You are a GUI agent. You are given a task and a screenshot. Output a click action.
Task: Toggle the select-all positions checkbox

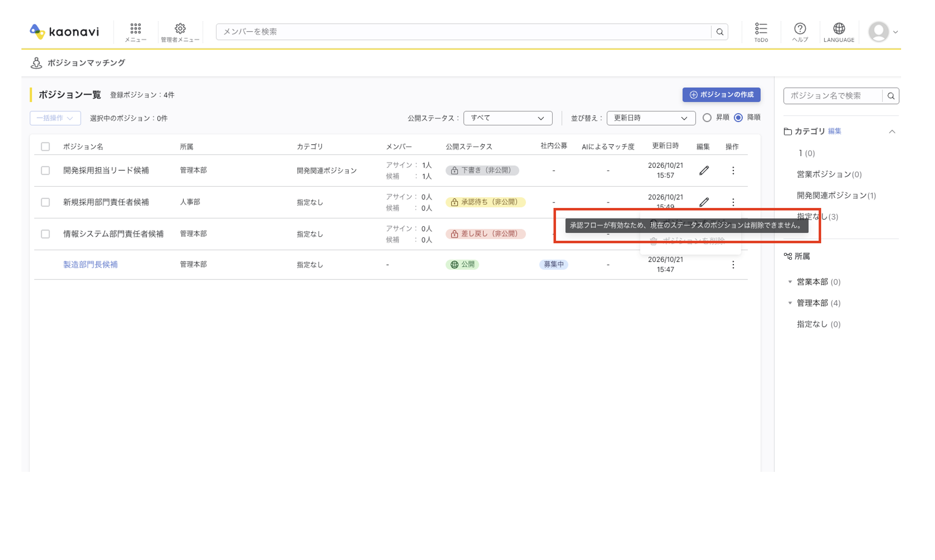pos(45,146)
